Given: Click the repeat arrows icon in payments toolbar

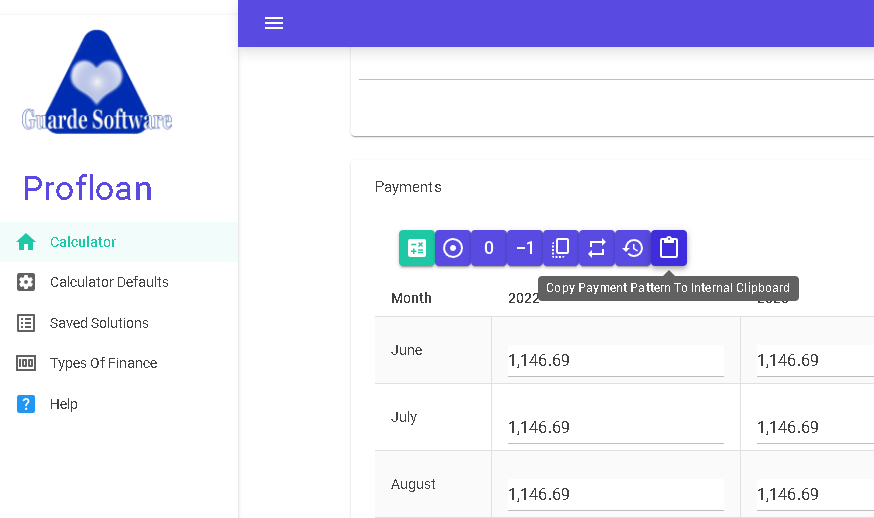Looking at the screenshot, I should point(597,248).
